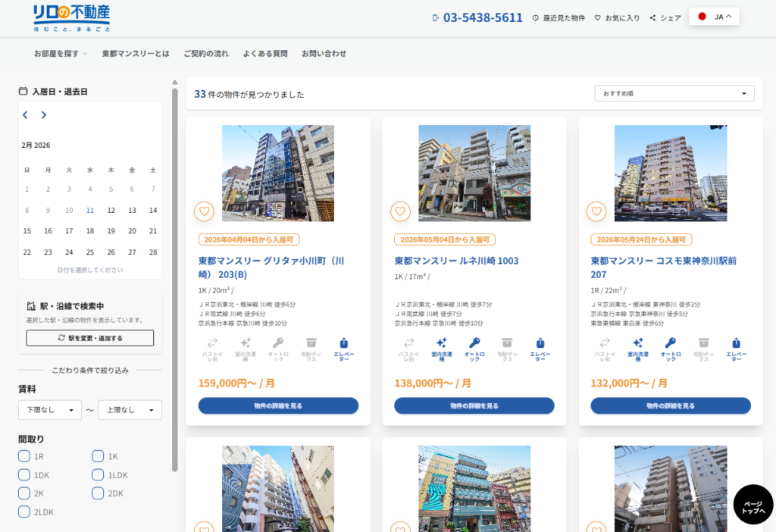The height and width of the screenshot is (532, 776).
Task: Click the elevator icon on first property card
Action: [x=343, y=349]
